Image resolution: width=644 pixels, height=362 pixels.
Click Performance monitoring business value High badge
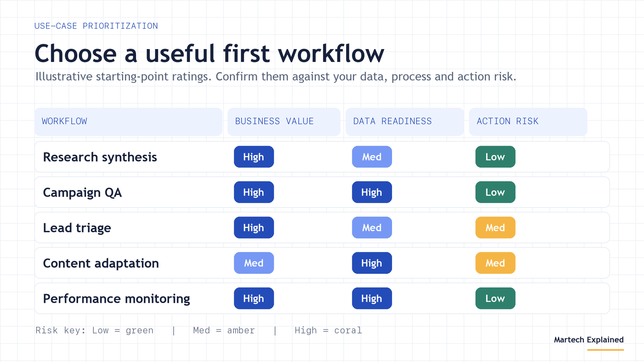point(254,298)
